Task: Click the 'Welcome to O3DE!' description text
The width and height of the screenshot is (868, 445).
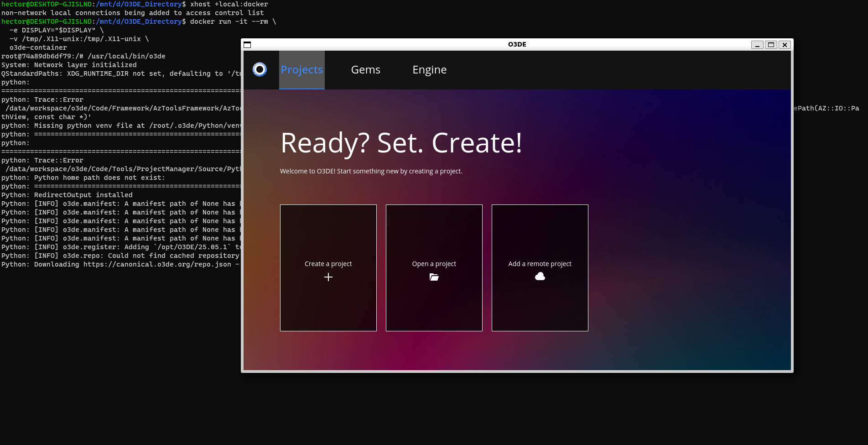Action: [x=371, y=171]
